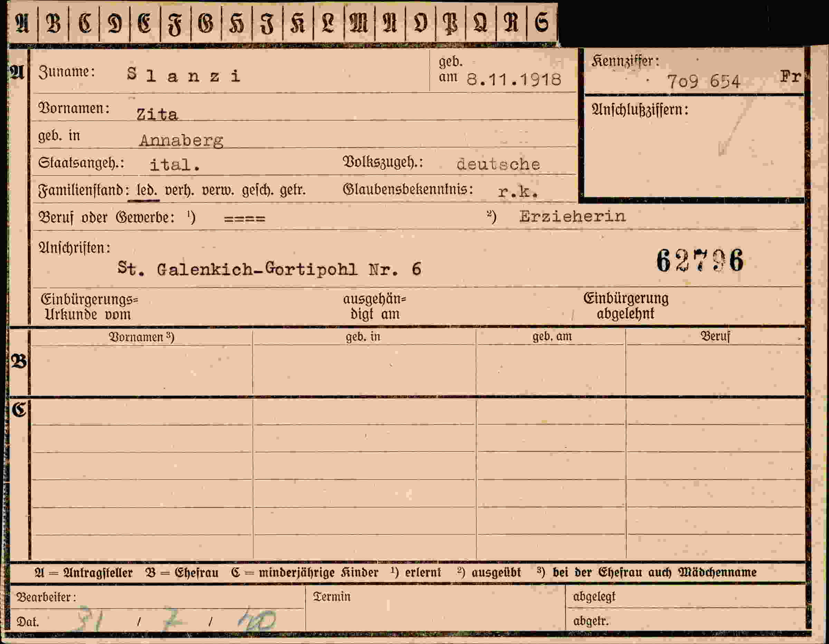This screenshot has height=644, width=829.
Task: Click the "Einbürgerungs-Urkunde vom" label
Action: click(x=89, y=307)
